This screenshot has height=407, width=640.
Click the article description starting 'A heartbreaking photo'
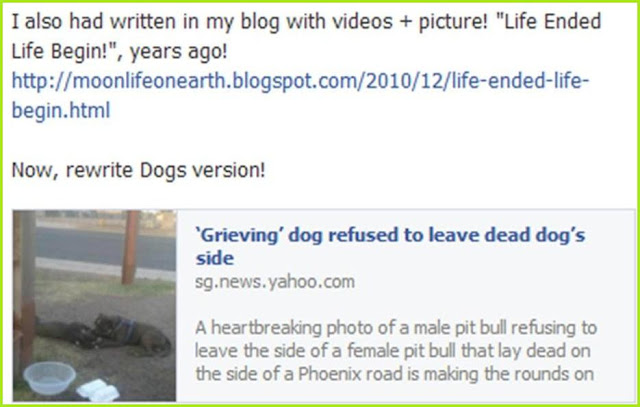pyautogui.click(x=396, y=351)
